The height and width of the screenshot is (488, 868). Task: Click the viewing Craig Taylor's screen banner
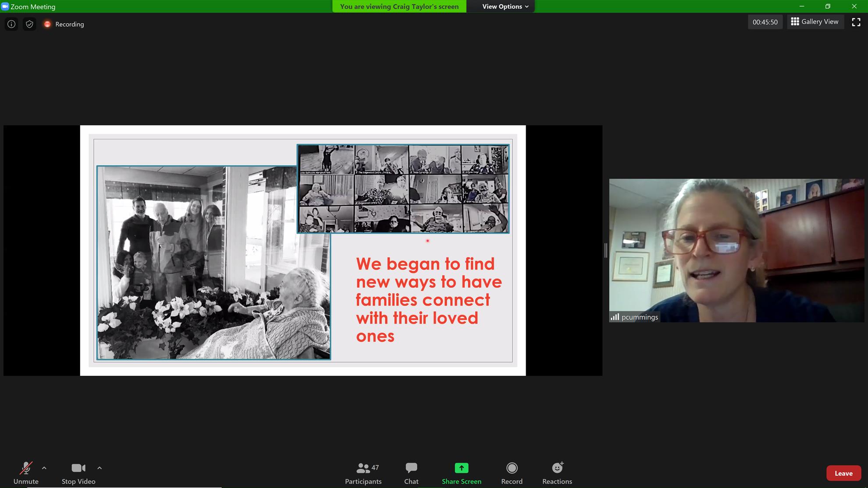tap(399, 7)
